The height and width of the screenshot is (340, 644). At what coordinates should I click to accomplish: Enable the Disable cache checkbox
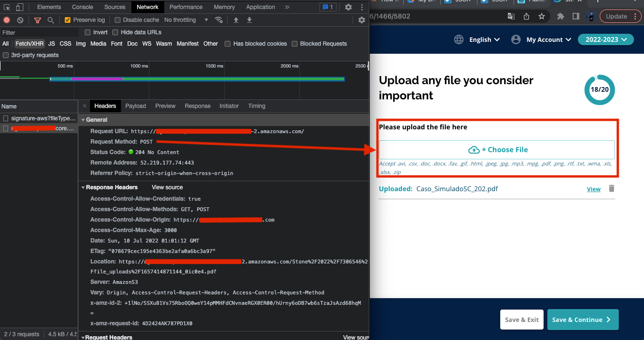(118, 20)
